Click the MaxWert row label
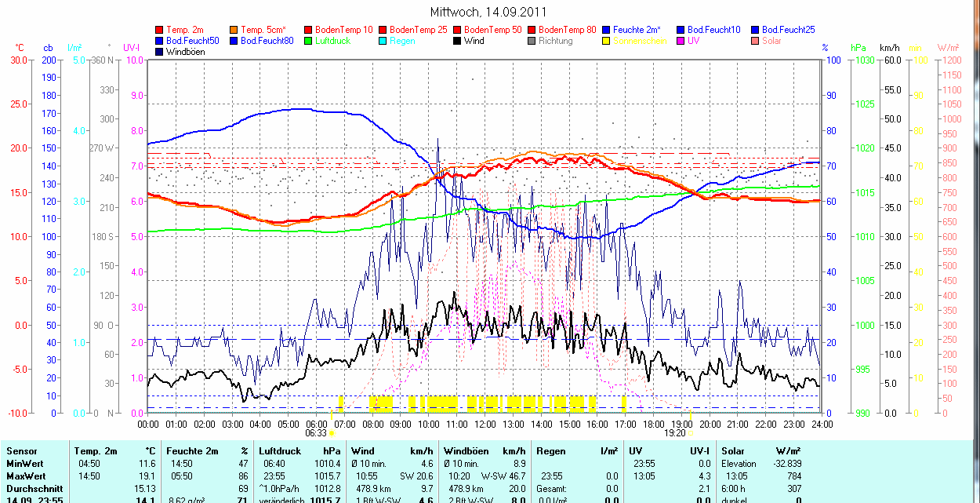This screenshot has height=503, width=980. [27, 476]
